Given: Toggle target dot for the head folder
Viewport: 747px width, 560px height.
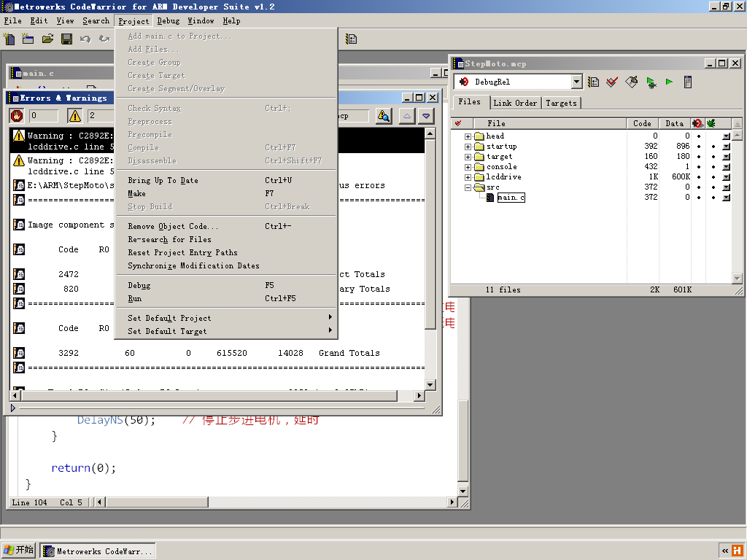Looking at the screenshot, I should point(698,136).
